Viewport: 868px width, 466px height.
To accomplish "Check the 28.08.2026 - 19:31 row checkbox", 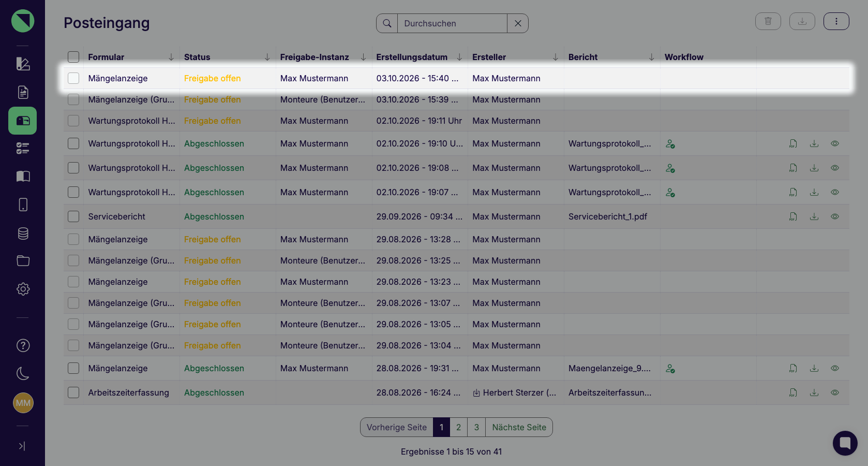I will point(73,368).
